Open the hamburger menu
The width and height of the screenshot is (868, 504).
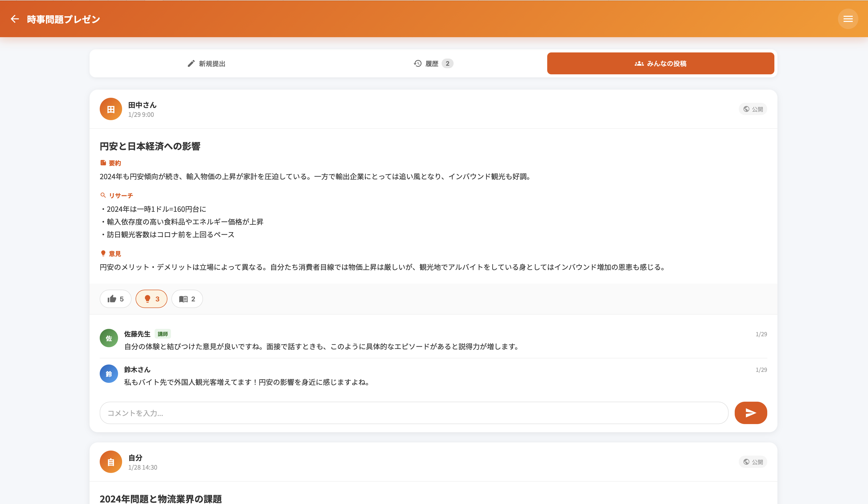[x=848, y=19]
